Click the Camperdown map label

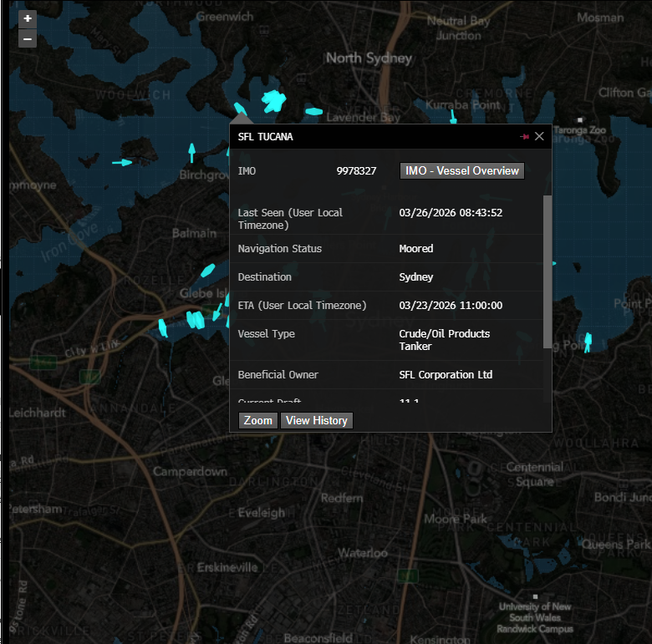(x=190, y=472)
